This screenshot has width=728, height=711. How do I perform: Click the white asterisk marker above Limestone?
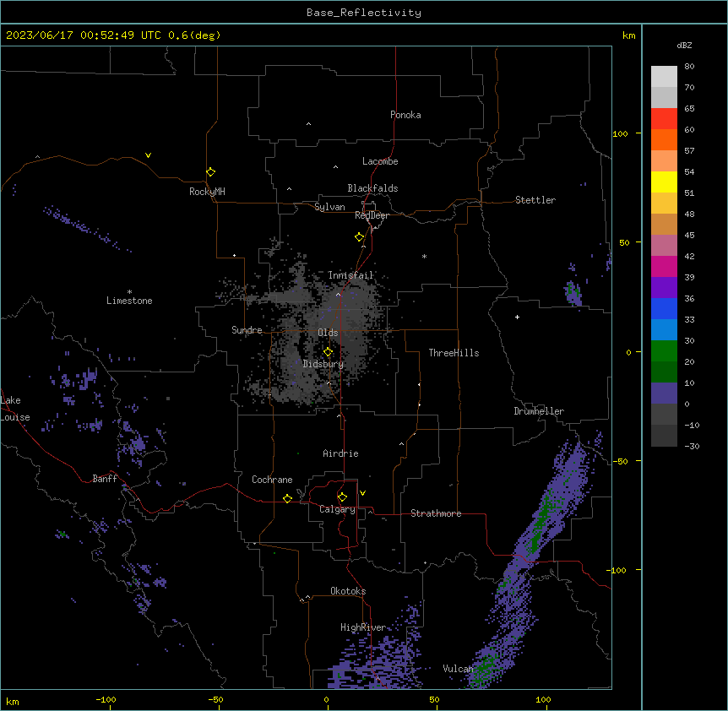129,292
